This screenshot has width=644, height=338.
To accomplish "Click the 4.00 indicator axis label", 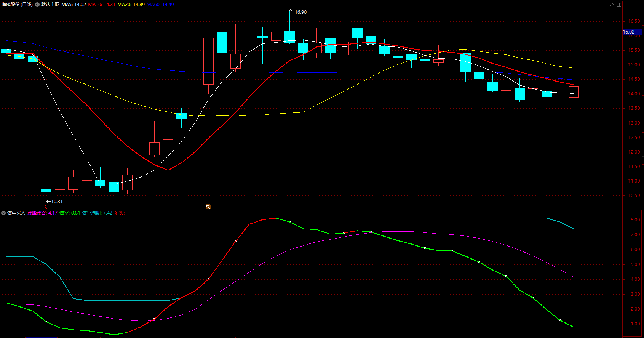I will click(x=635, y=279).
